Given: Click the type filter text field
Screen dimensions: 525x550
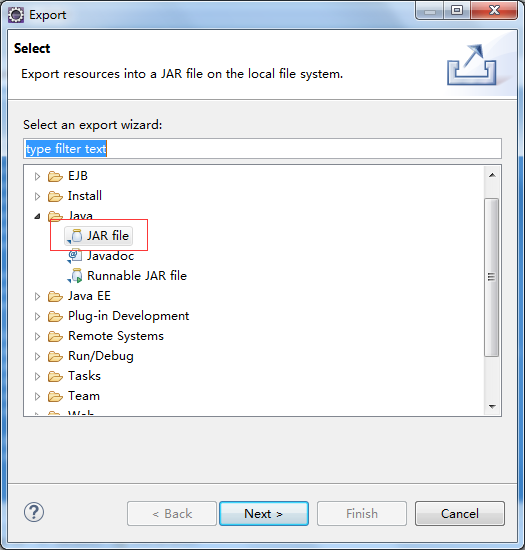Looking at the screenshot, I should (262, 149).
